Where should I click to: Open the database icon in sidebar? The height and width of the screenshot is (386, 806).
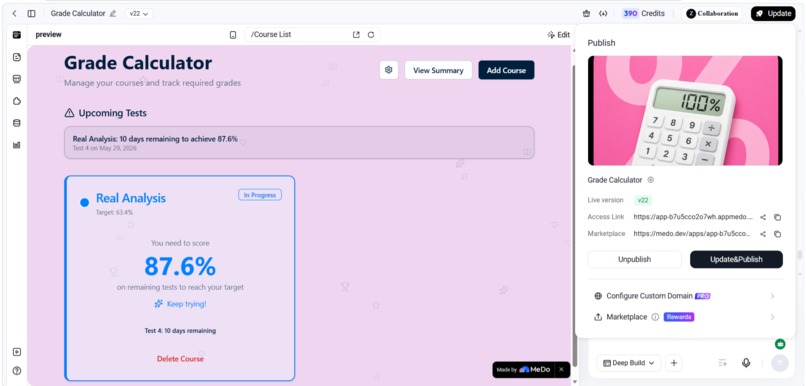pos(17,123)
